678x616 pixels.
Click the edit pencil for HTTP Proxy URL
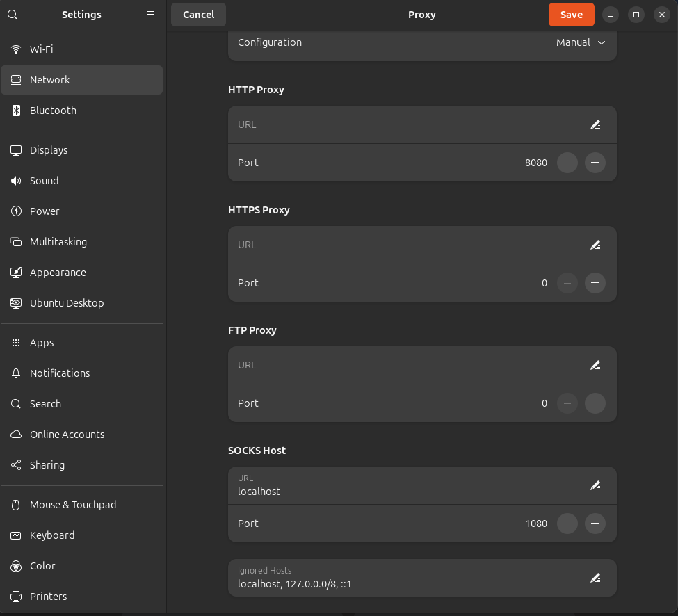click(595, 125)
